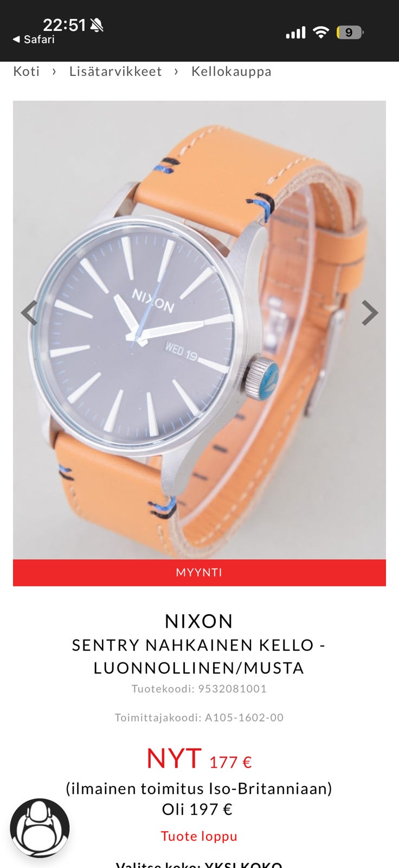
Task: Go to previous product image arrow
Action: 29,312
